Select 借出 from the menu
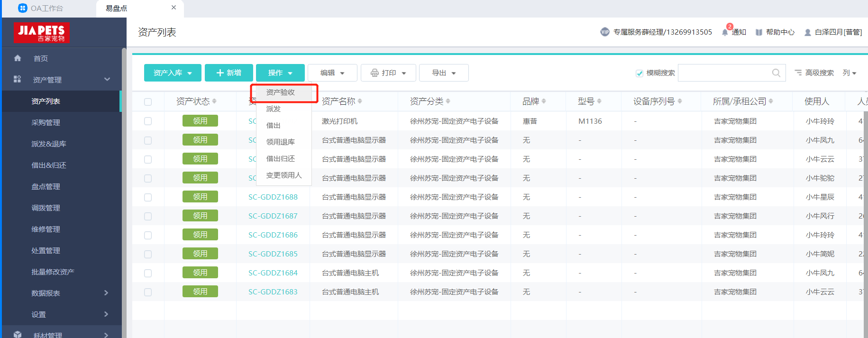 (x=283, y=126)
